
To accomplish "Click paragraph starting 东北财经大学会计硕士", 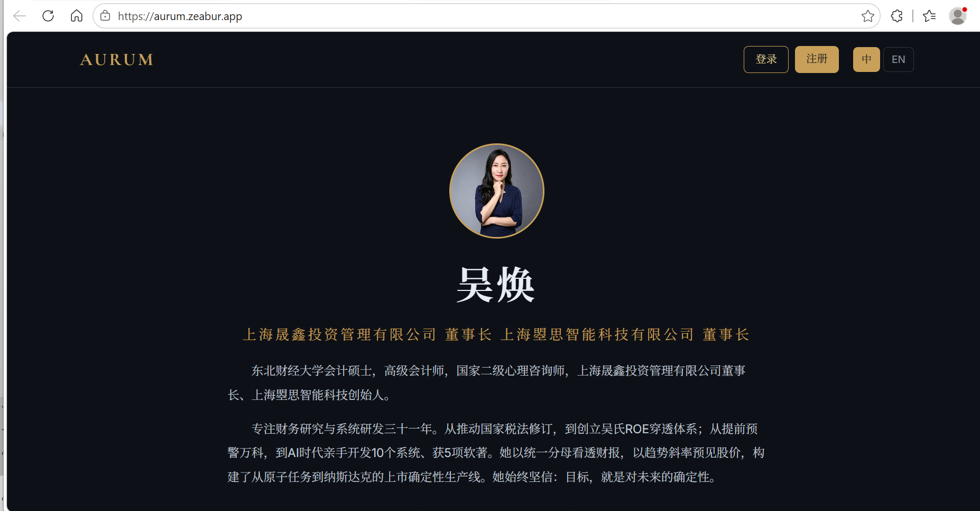I will (x=486, y=382).
